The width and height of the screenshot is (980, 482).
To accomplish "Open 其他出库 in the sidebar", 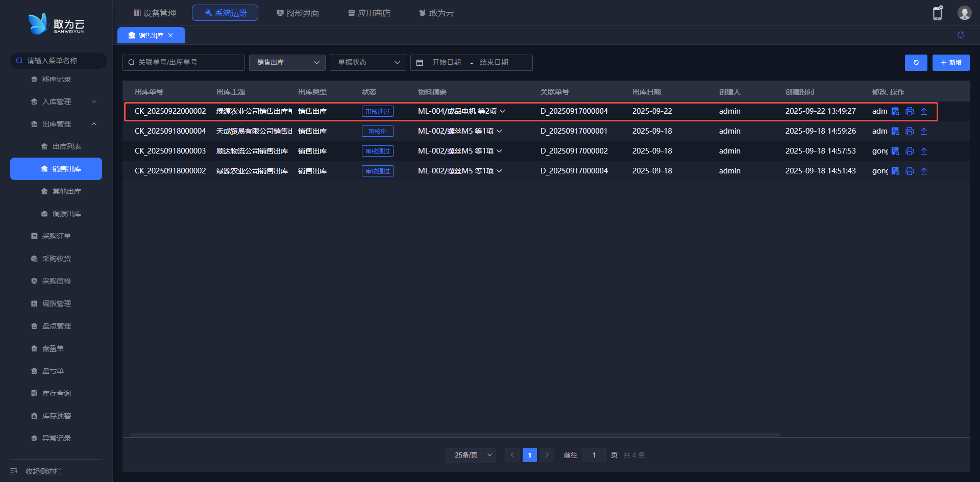I will (x=66, y=191).
